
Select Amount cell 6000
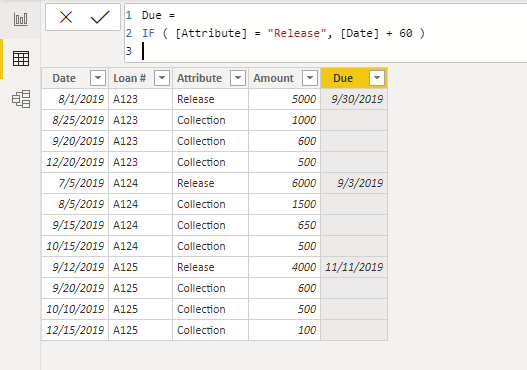pyautogui.click(x=284, y=183)
